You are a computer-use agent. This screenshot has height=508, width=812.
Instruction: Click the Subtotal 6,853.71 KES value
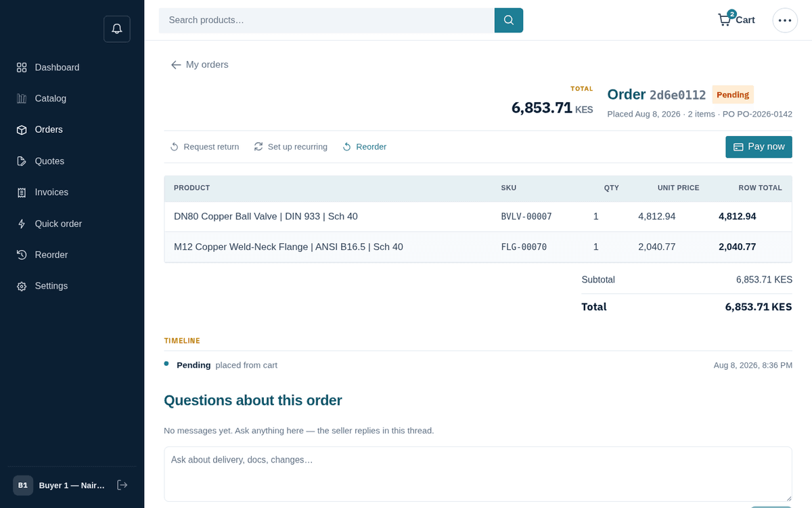[764, 280]
